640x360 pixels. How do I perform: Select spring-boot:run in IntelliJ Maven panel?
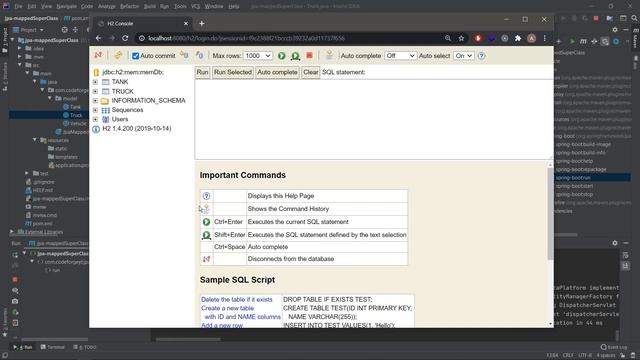tap(573, 178)
